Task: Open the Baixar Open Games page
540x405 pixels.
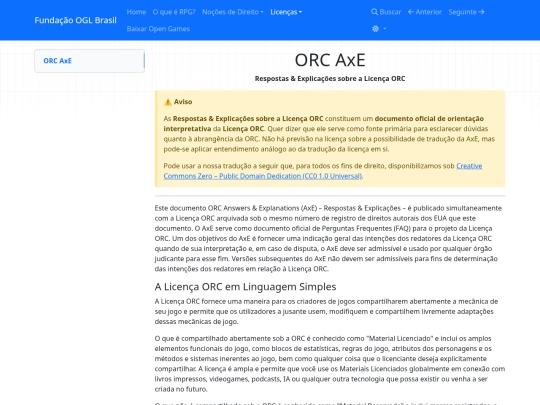Action: click(x=158, y=29)
